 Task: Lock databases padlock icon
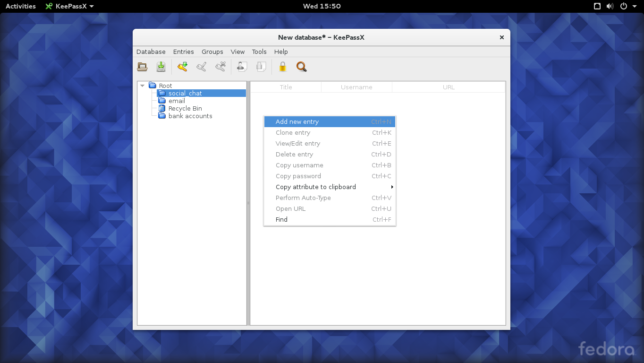(282, 67)
